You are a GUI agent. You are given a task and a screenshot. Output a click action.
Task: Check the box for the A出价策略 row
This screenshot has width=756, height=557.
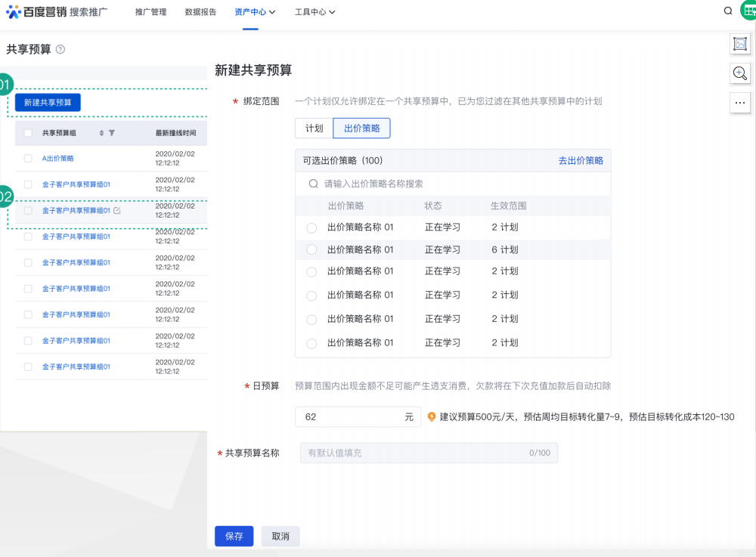[28, 159]
